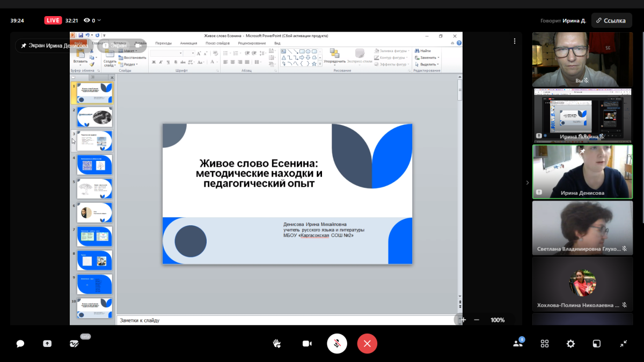Undo the last action in PowerPoint

point(87,36)
